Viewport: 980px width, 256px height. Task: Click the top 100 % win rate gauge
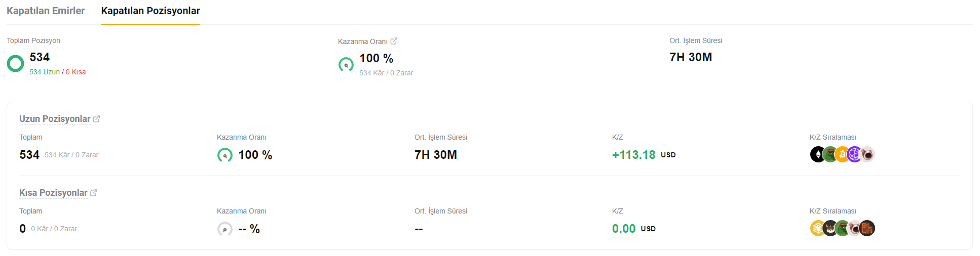pyautogui.click(x=346, y=65)
